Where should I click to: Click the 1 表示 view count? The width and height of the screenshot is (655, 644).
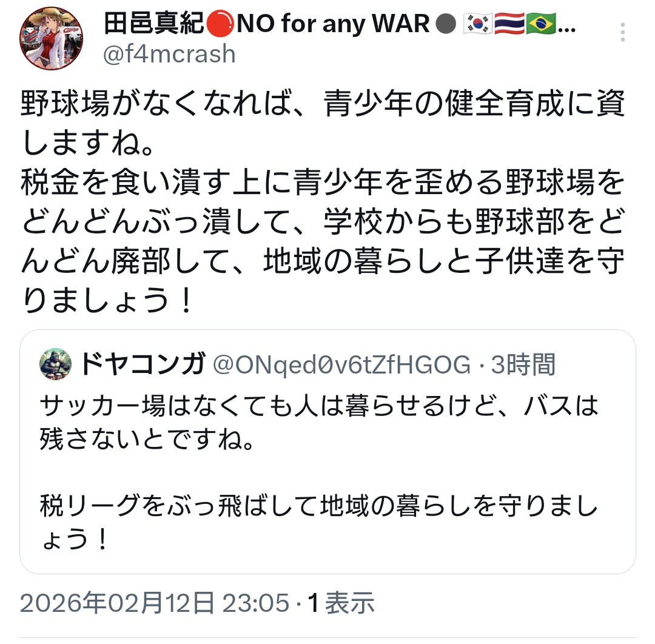[341, 603]
